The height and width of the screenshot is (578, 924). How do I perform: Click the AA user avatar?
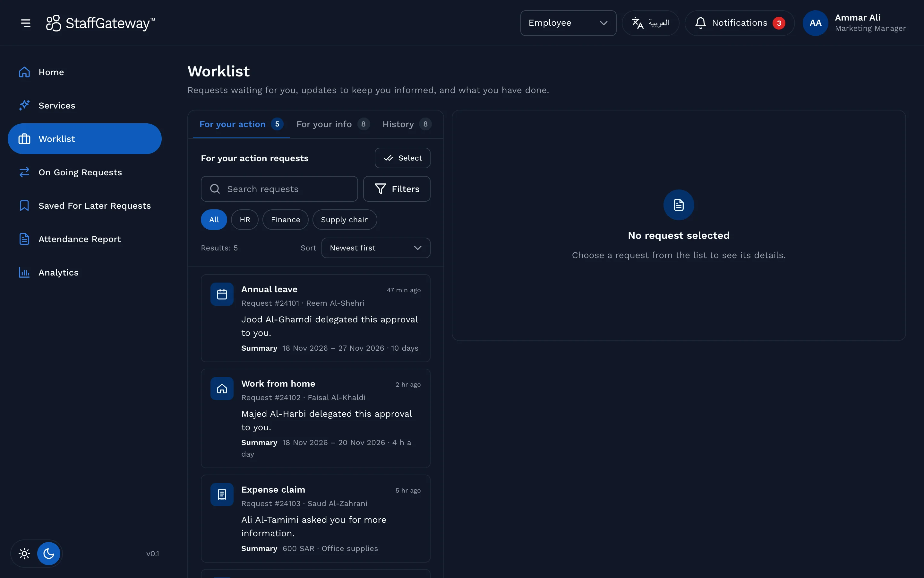tap(815, 23)
